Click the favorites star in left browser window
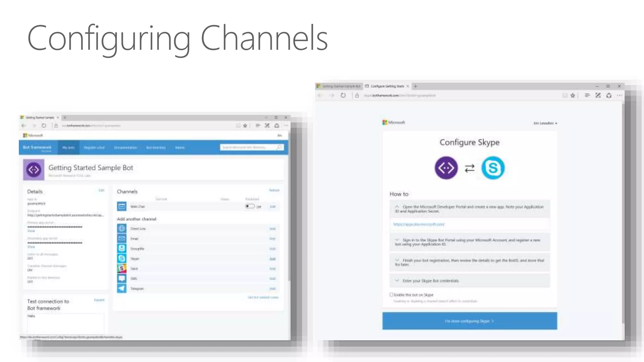 click(245, 126)
